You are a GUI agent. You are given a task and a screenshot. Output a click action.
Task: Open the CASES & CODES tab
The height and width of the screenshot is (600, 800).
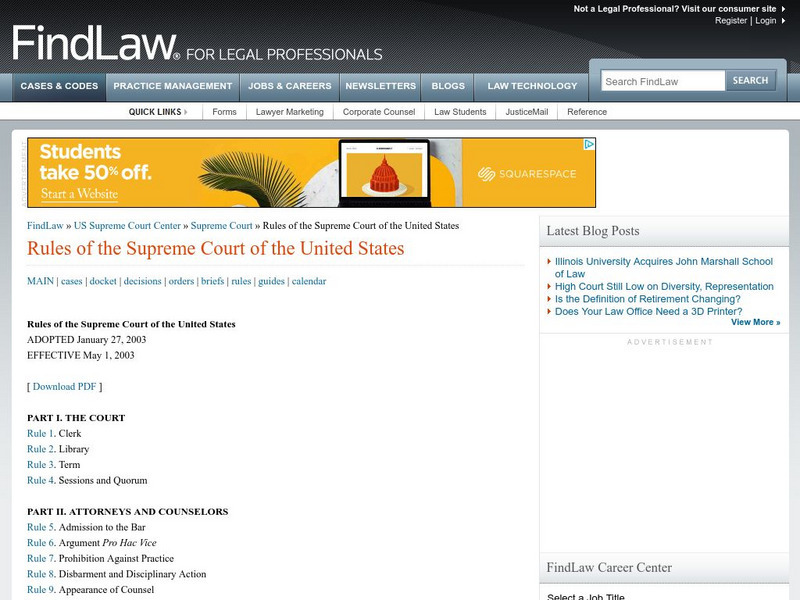pyautogui.click(x=58, y=86)
